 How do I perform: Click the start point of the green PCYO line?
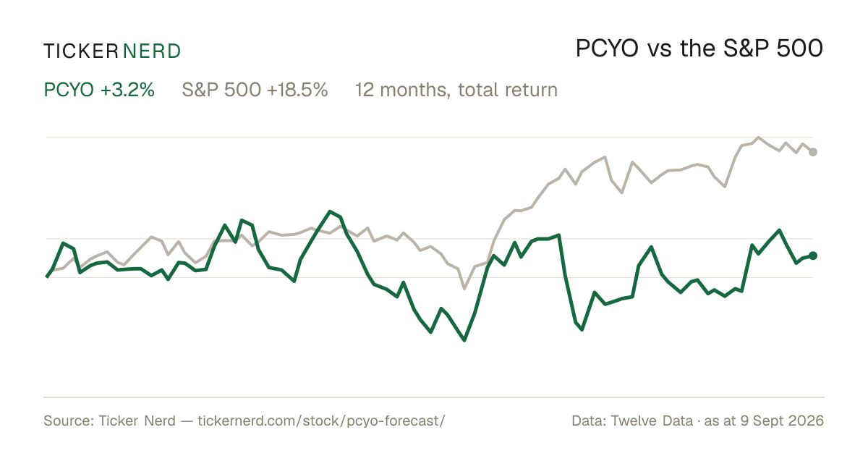(47, 276)
